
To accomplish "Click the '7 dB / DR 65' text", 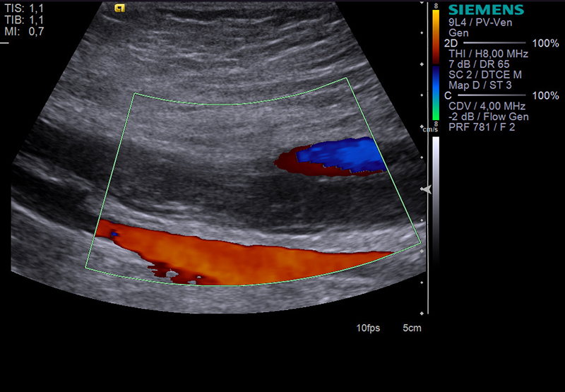I will pos(479,64).
